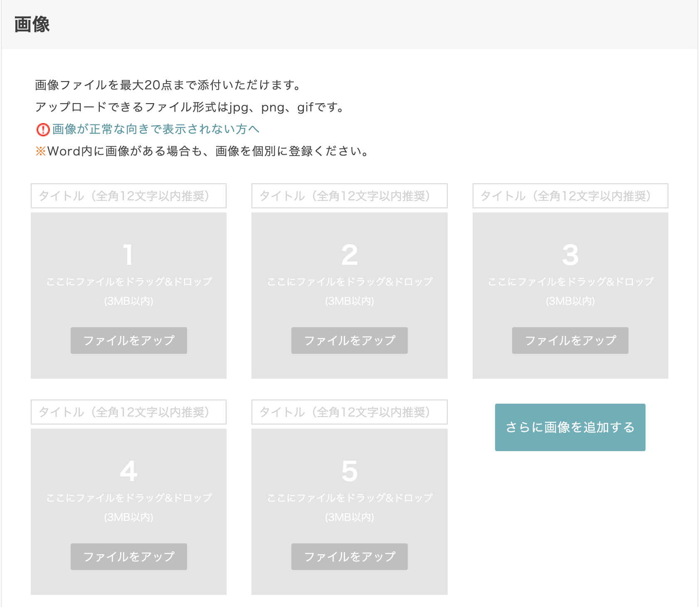
Task: Select the title box above image slot 3
Action: [x=570, y=196]
